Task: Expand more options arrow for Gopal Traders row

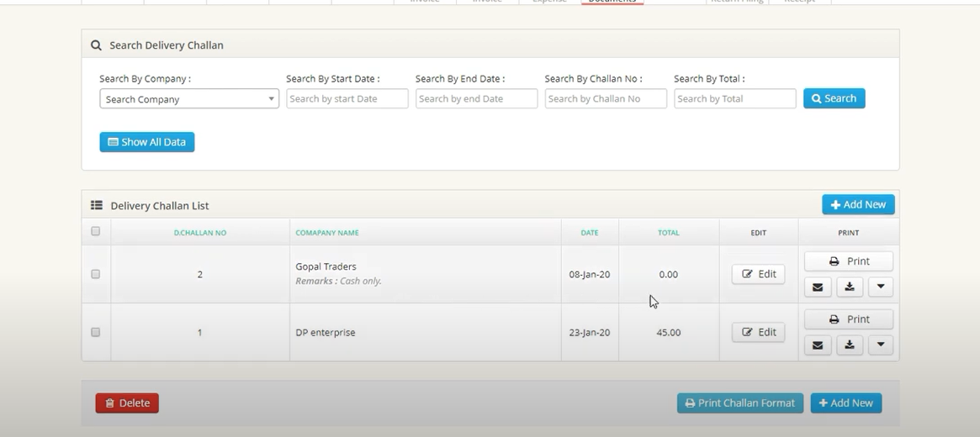Action: (881, 287)
